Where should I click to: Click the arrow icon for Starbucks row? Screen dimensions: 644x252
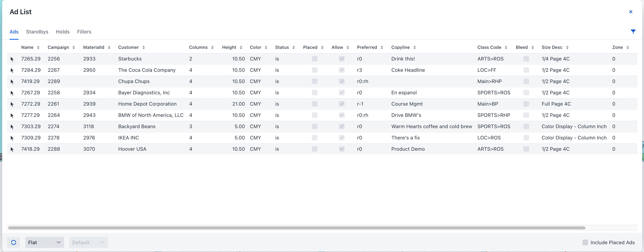click(x=12, y=59)
